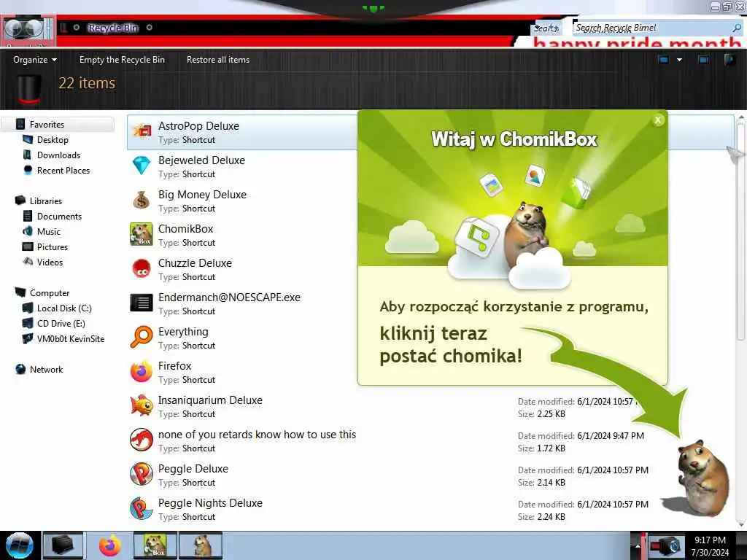Open Firefox from the taskbar
This screenshot has height=560, width=747.
[110, 545]
